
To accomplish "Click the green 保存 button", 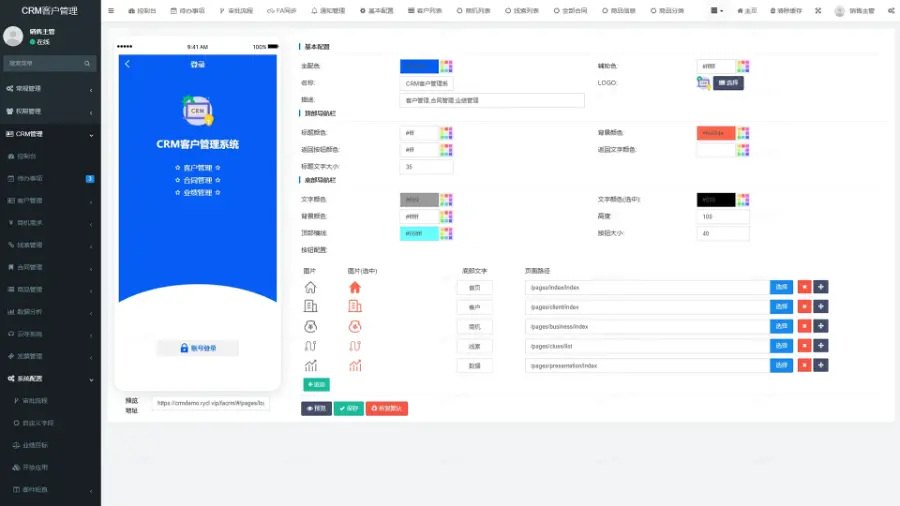I will [x=349, y=408].
